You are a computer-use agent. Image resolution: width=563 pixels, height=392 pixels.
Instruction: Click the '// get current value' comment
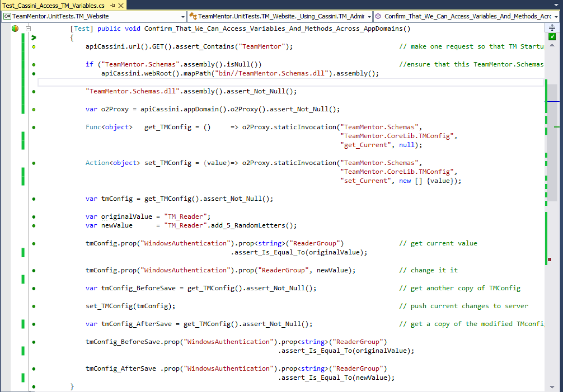438,243
